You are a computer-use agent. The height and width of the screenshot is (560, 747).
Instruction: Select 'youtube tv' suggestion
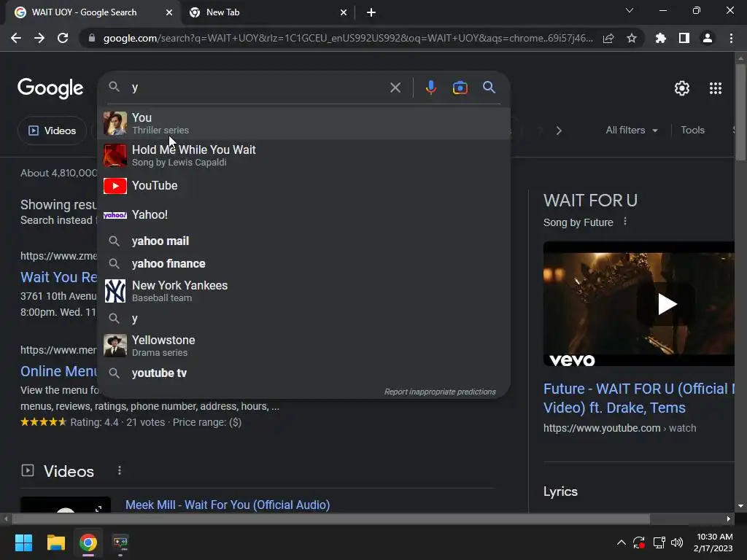pyautogui.click(x=304, y=373)
